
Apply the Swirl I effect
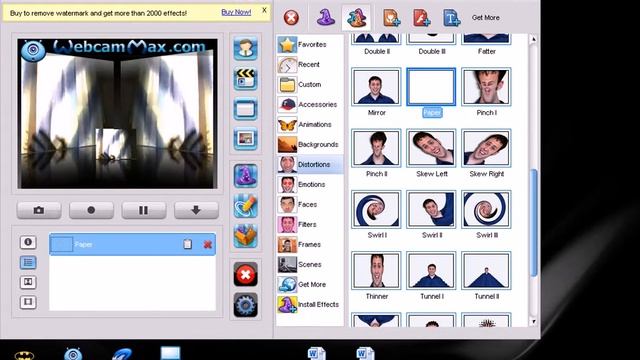coord(376,209)
